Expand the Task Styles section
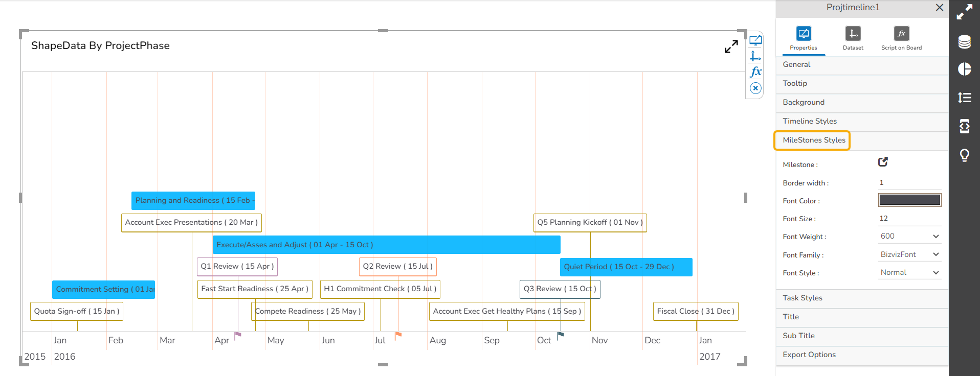This screenshot has width=980, height=376. click(803, 298)
